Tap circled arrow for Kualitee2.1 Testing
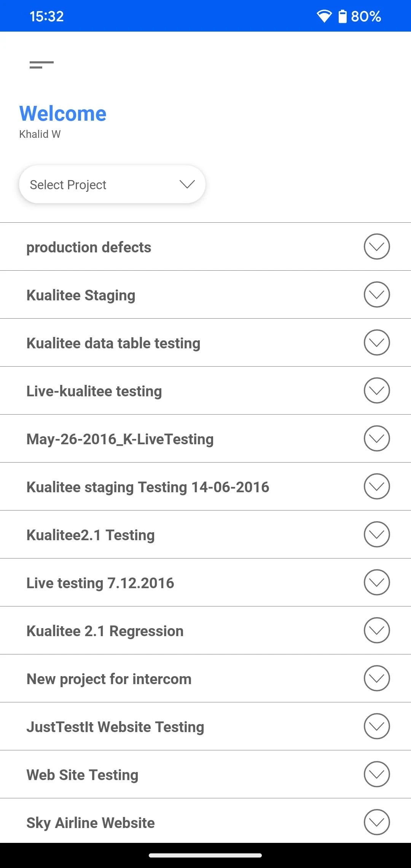Image resolution: width=411 pixels, height=868 pixels. click(377, 535)
